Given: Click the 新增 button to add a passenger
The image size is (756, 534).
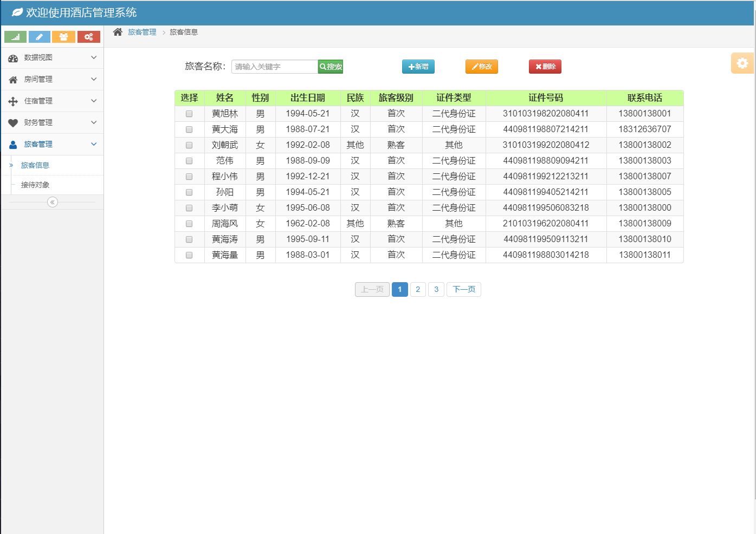Looking at the screenshot, I should pyautogui.click(x=418, y=66).
